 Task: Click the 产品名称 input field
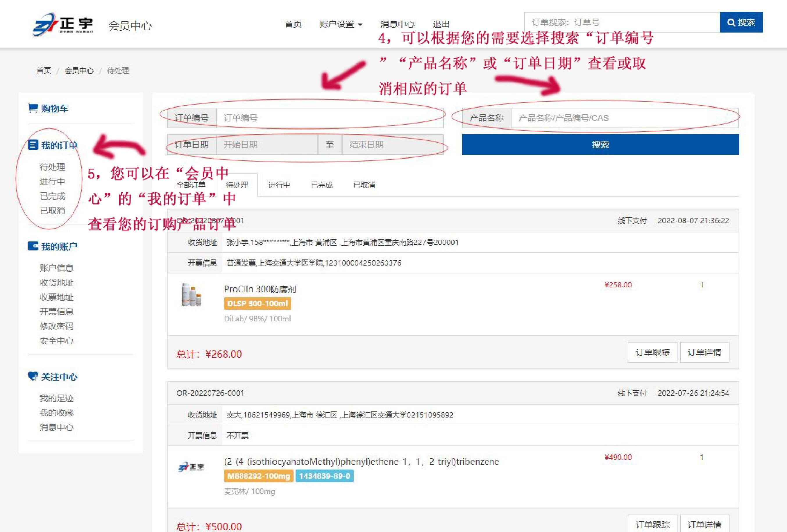pos(625,118)
